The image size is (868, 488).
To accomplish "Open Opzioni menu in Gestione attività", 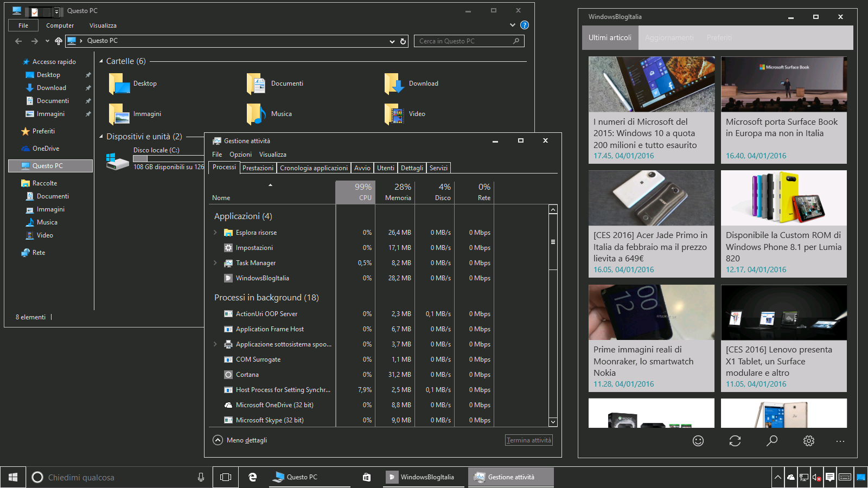I will click(240, 155).
